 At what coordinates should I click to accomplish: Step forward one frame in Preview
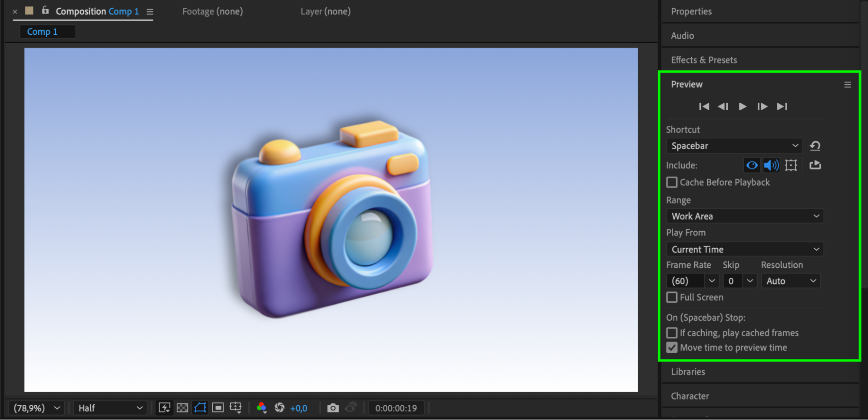click(x=762, y=107)
